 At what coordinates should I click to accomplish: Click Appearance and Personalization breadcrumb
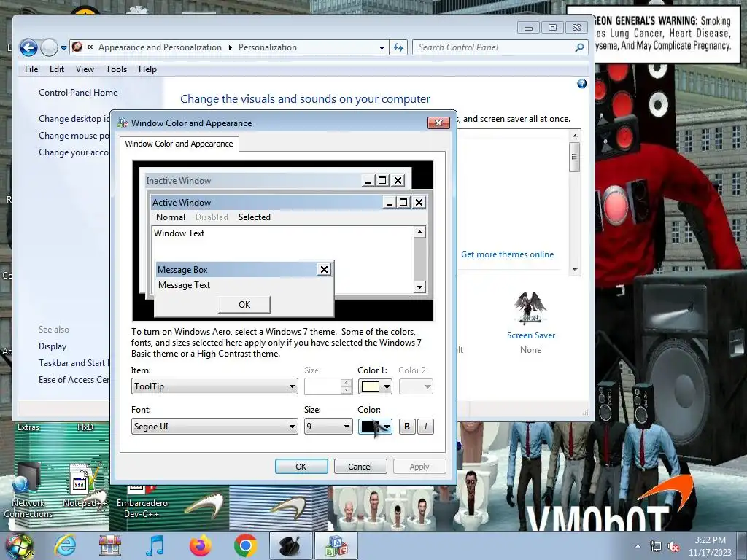[160, 47]
